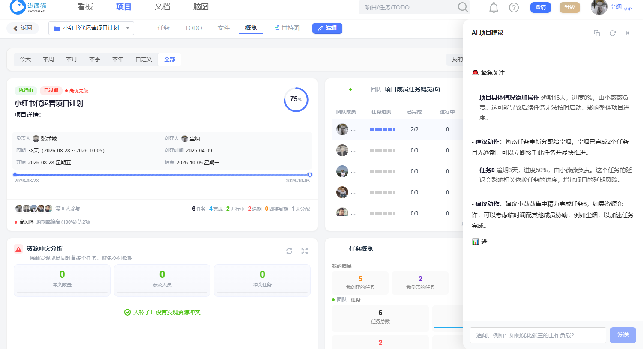Screen dimensions: 644x349
Task: Filter by 本周
Action: pyautogui.click(x=48, y=60)
